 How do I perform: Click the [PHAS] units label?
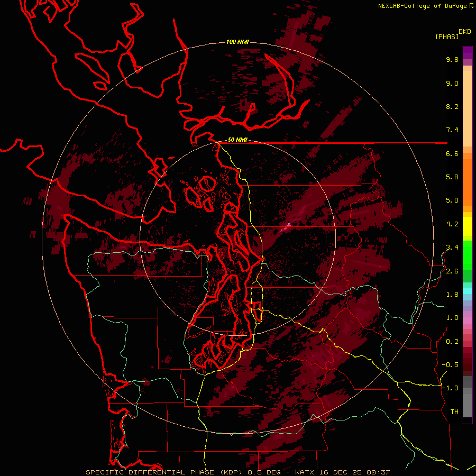(447, 36)
